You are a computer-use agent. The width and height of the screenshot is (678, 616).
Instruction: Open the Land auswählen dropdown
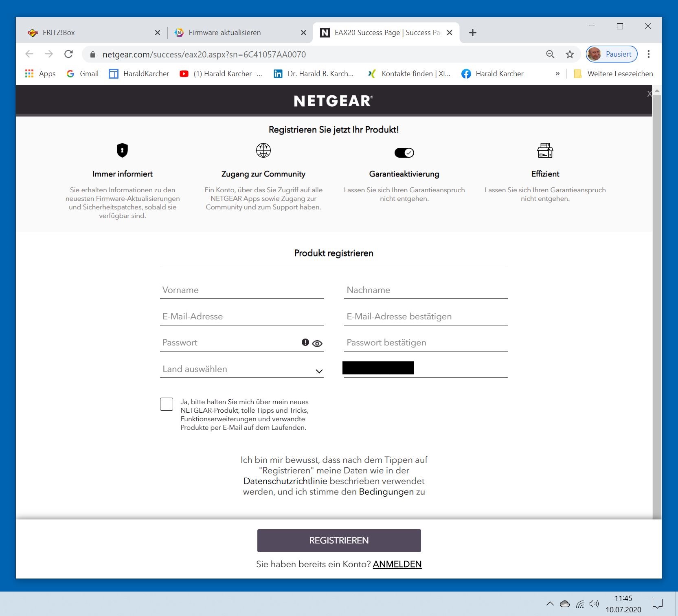click(242, 369)
